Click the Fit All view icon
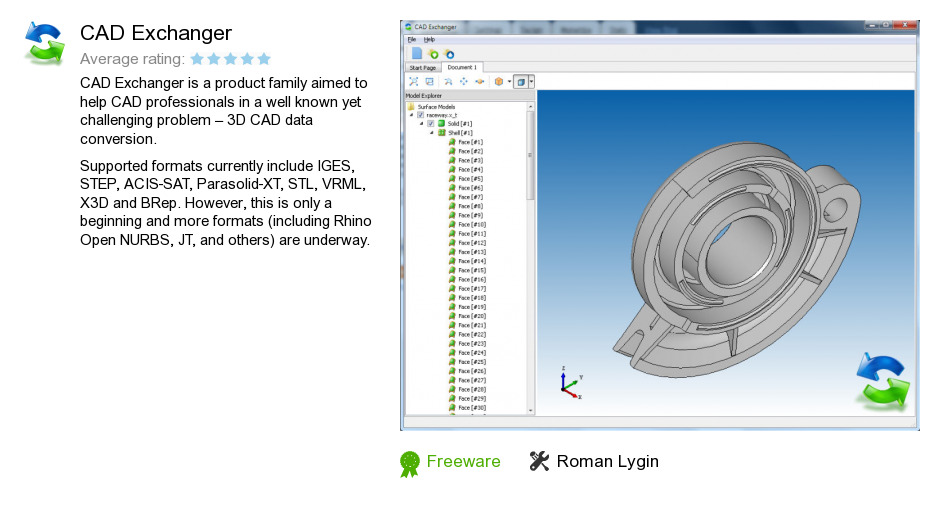 414,82
